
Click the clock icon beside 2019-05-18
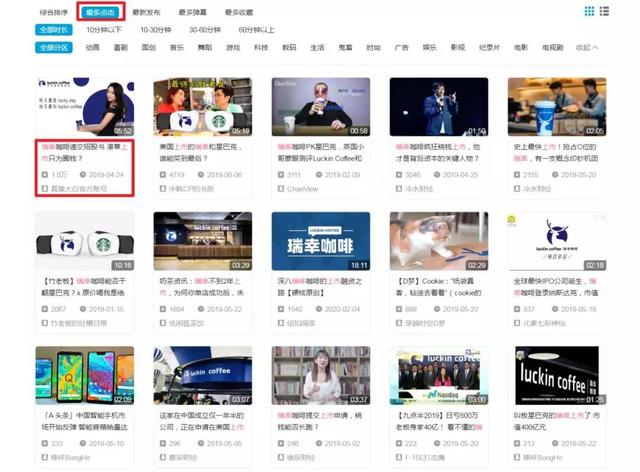(x=555, y=309)
